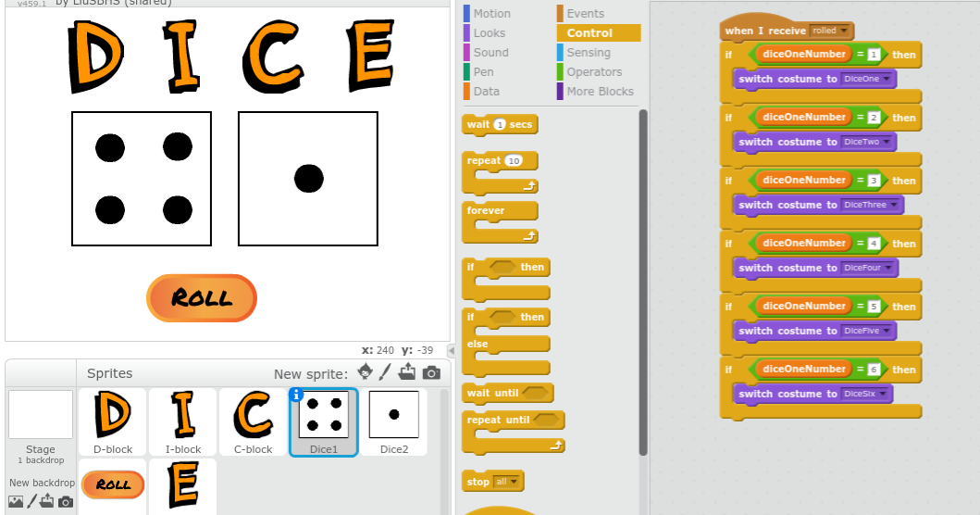Select the Dice2 sprite thumbnail
980x515 pixels.
[394, 421]
